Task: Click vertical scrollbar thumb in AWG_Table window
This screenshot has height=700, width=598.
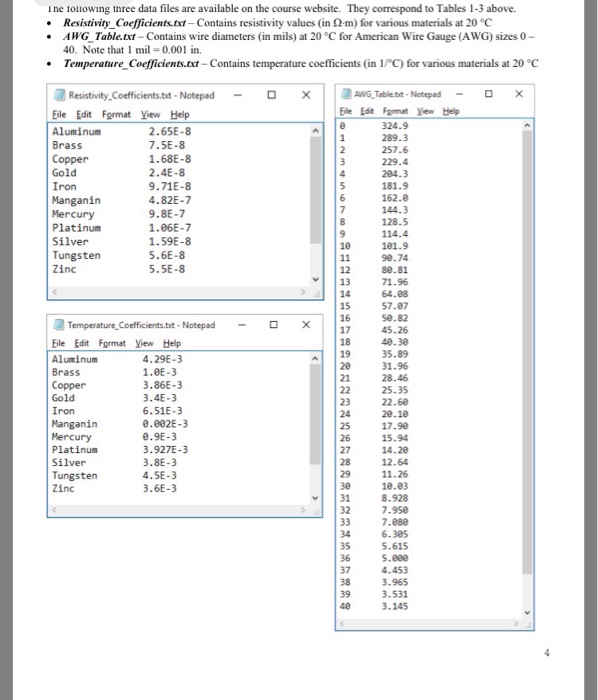Action: (527, 352)
